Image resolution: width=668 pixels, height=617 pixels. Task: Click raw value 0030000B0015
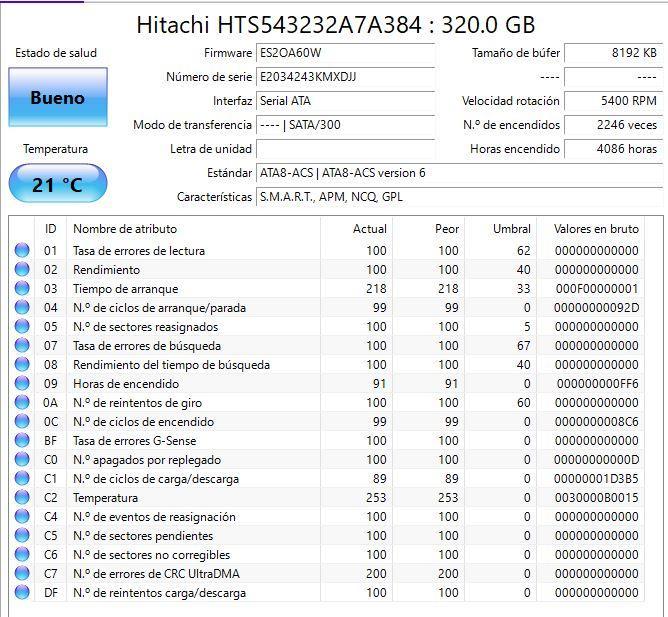point(596,498)
